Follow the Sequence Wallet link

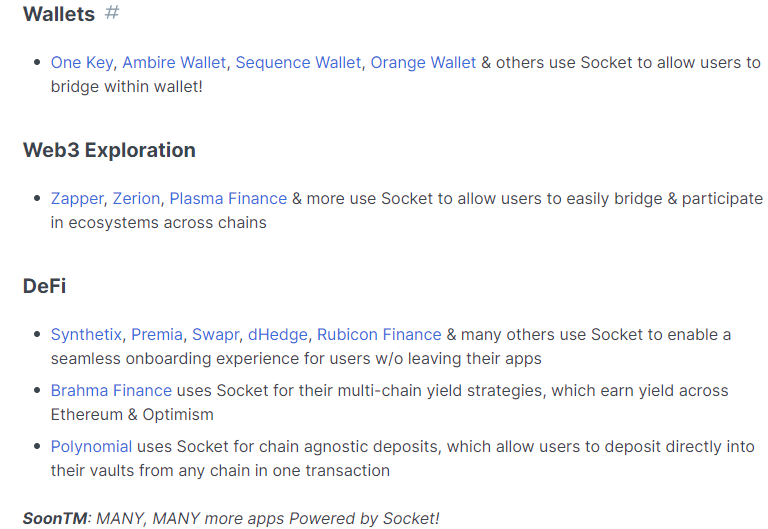point(298,63)
